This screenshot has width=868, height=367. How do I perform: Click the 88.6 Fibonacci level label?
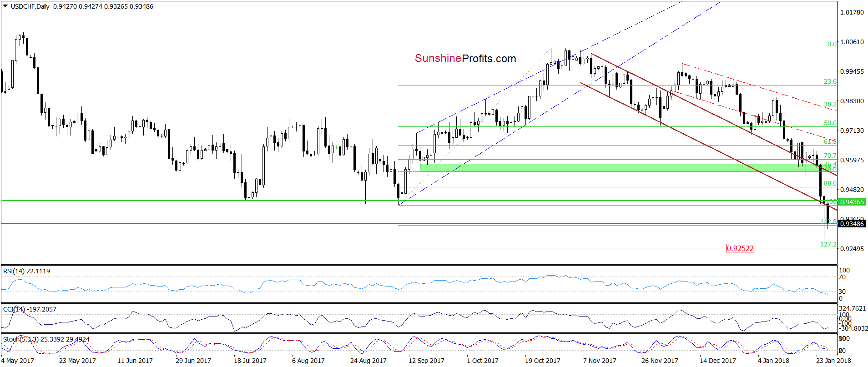pyautogui.click(x=830, y=183)
